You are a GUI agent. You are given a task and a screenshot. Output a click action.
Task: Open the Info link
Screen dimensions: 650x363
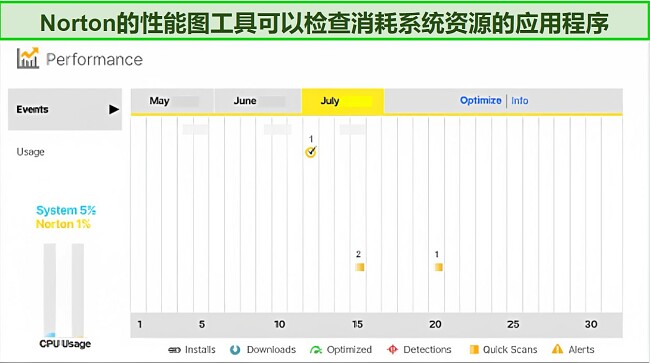(519, 101)
